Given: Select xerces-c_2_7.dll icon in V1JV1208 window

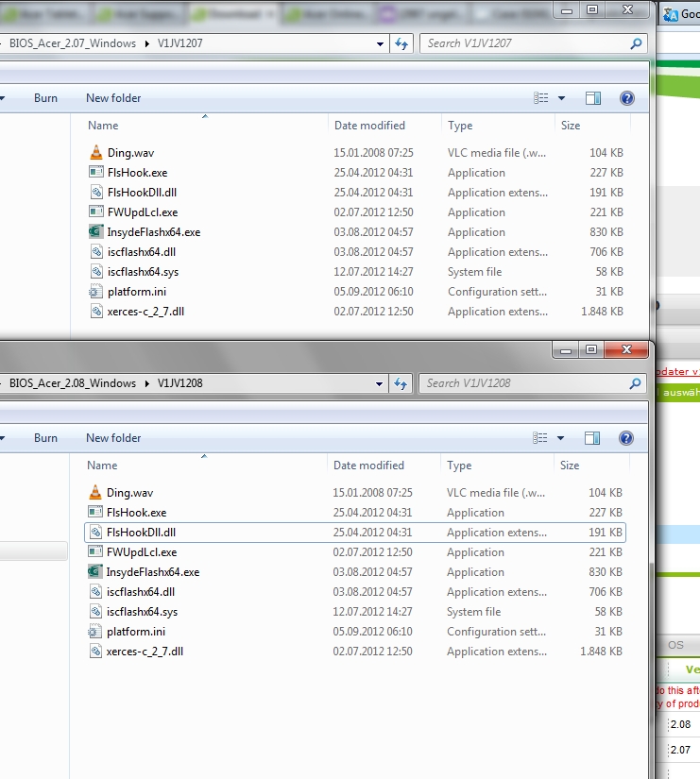Looking at the screenshot, I should pyautogui.click(x=96, y=652).
